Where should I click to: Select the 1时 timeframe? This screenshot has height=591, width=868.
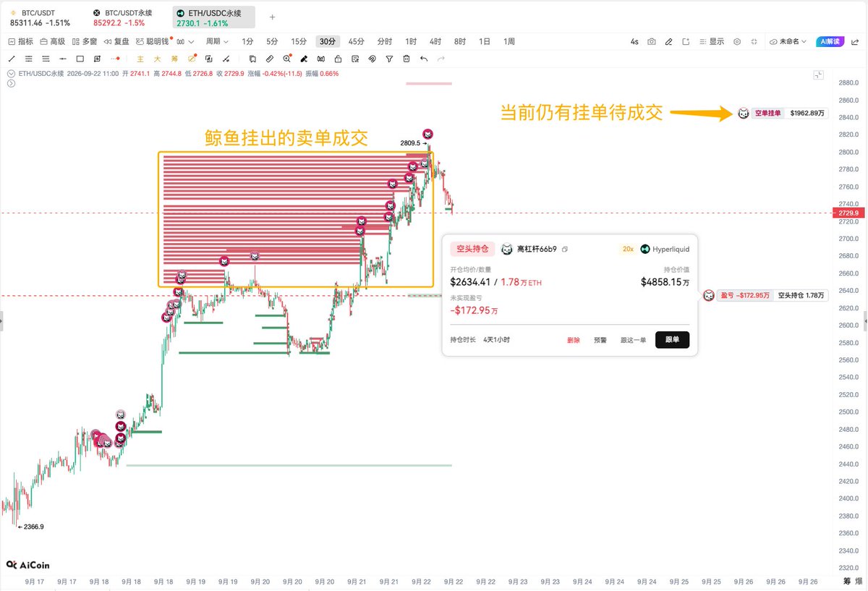(x=411, y=42)
